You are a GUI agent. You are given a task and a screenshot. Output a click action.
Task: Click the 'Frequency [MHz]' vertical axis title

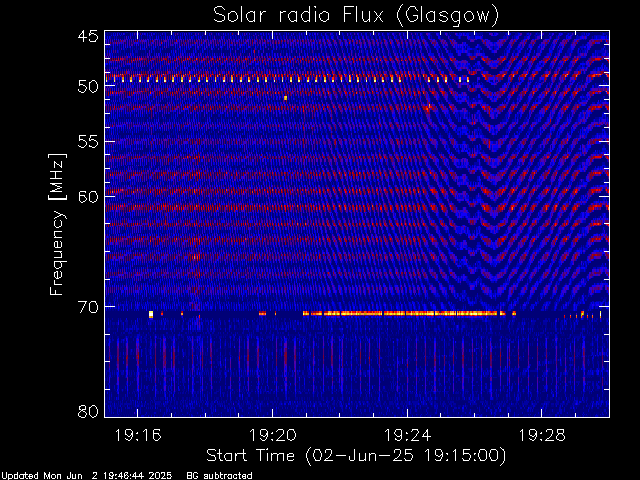[57, 224]
